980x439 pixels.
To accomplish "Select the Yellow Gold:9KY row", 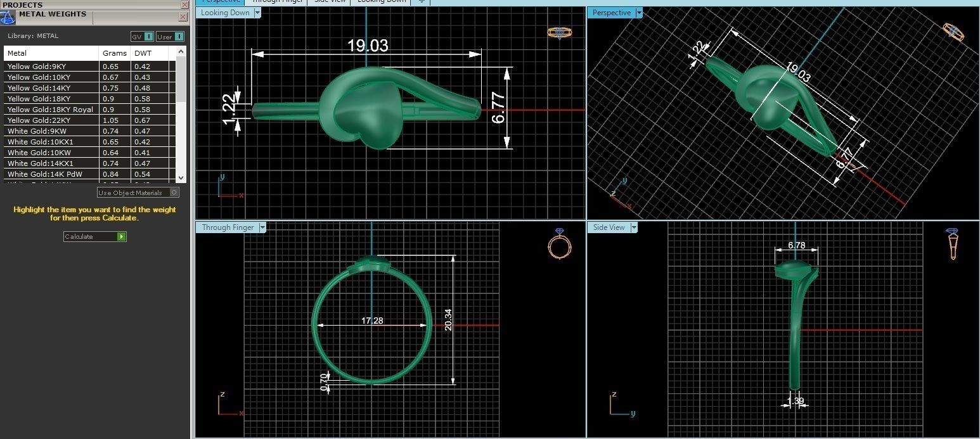I will coord(89,67).
